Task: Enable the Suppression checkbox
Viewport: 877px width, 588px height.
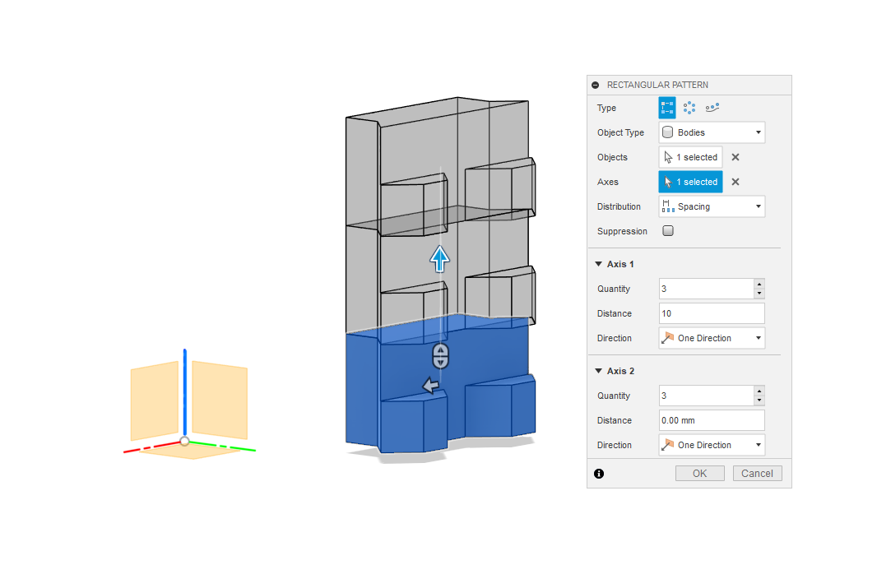Action: click(x=668, y=231)
